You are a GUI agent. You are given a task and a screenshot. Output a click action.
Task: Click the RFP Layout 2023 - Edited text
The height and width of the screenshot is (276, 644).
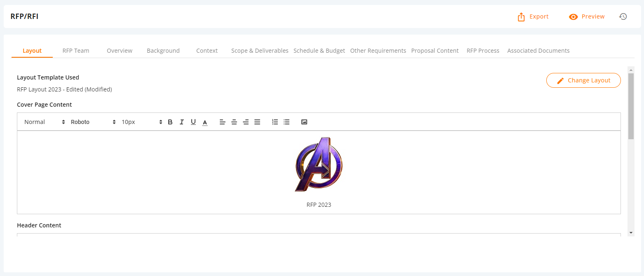click(x=64, y=89)
